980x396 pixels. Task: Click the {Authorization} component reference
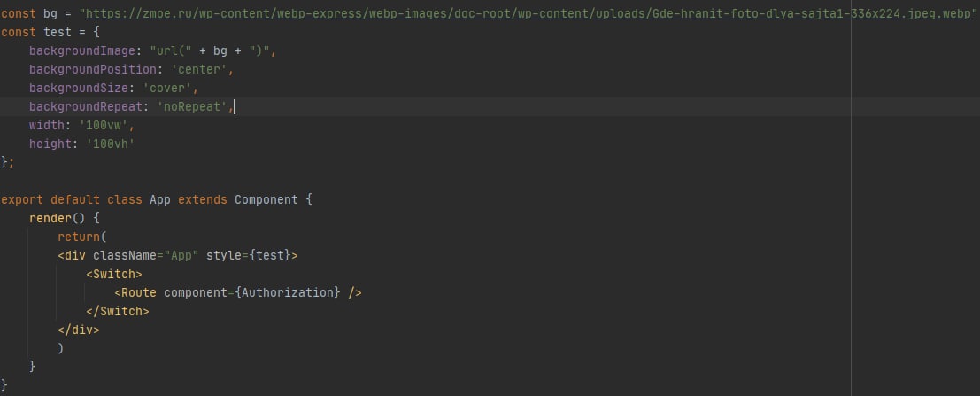[288, 292]
